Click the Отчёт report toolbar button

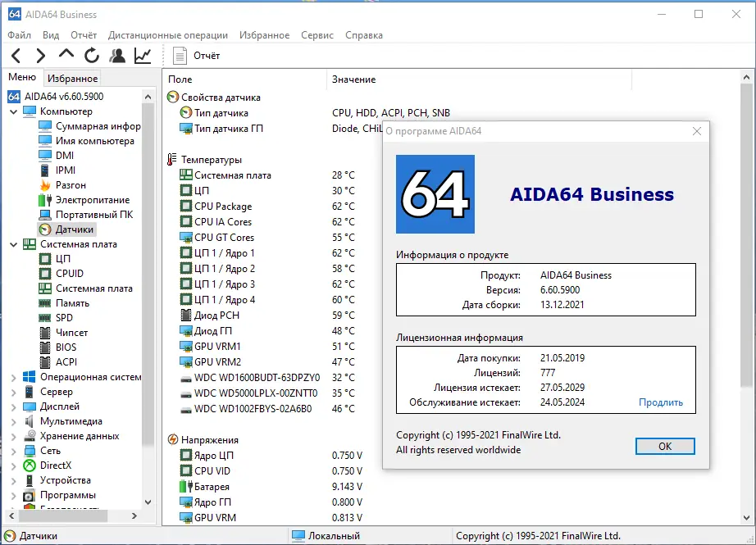coord(196,56)
